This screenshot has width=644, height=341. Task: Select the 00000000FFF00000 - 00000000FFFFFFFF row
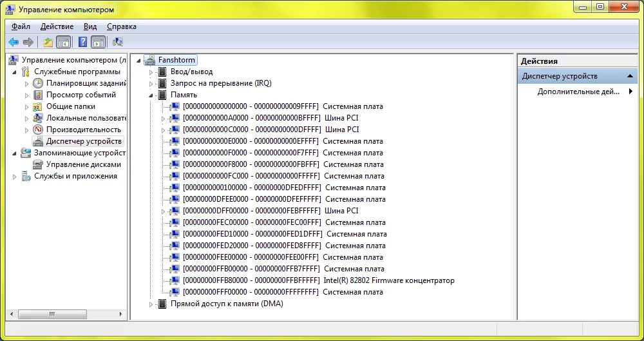pyautogui.click(x=283, y=292)
